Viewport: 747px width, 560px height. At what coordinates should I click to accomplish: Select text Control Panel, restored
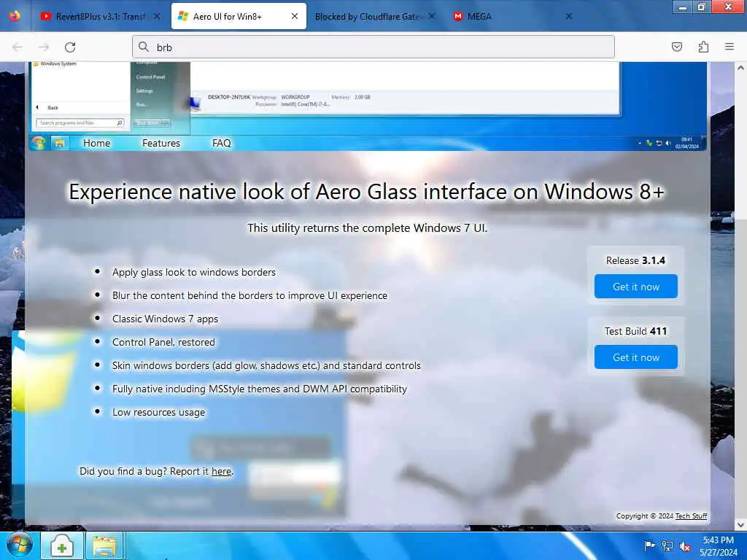click(163, 342)
